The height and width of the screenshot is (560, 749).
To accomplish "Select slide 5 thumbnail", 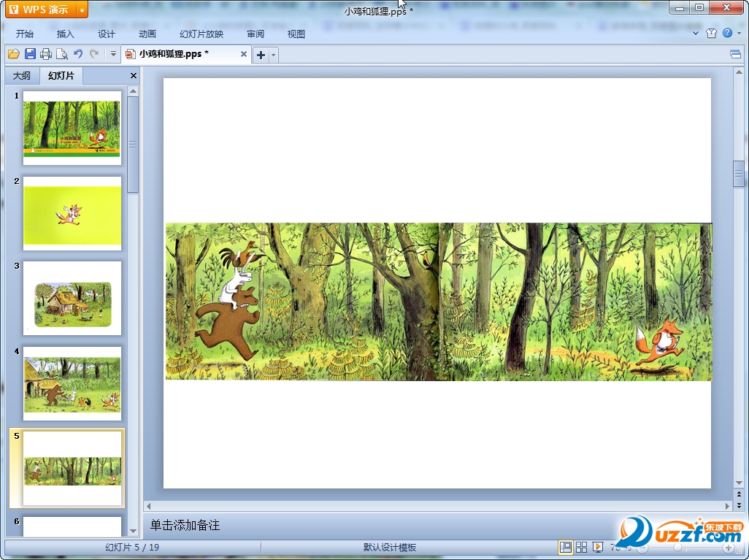I will pos(72,468).
